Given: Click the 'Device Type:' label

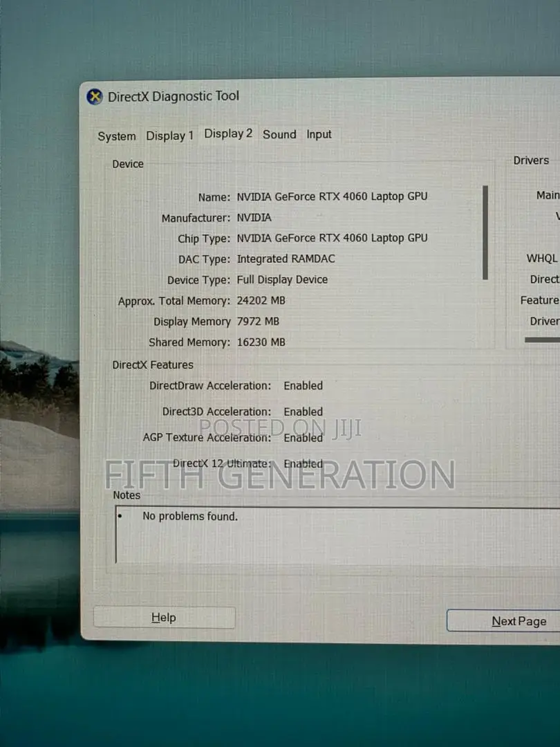Looking at the screenshot, I should point(198,280).
